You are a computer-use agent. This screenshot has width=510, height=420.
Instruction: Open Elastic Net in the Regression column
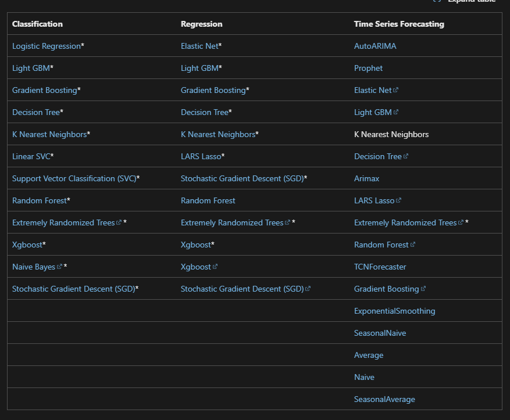tap(199, 46)
